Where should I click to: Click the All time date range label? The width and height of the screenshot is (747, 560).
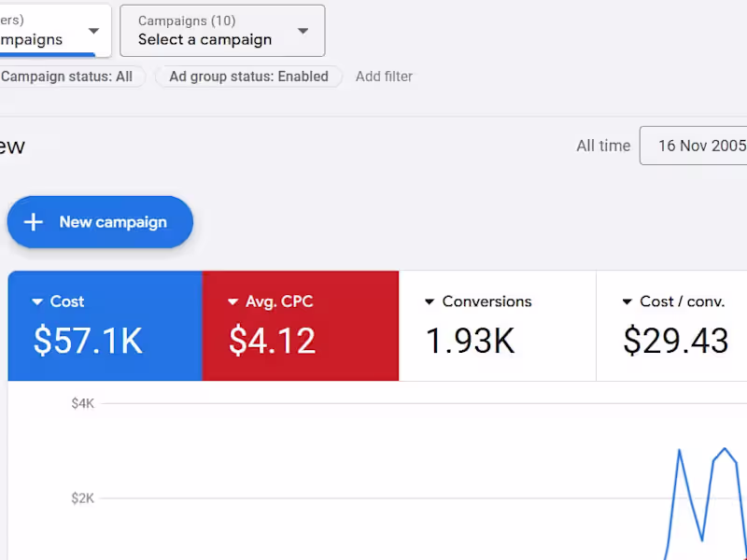pos(603,146)
